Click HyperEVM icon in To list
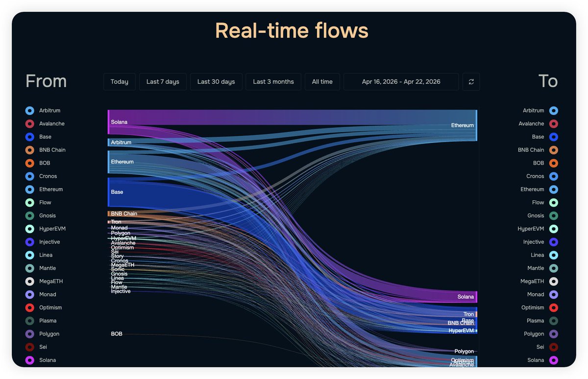This screenshot has width=588, height=379. tap(554, 229)
